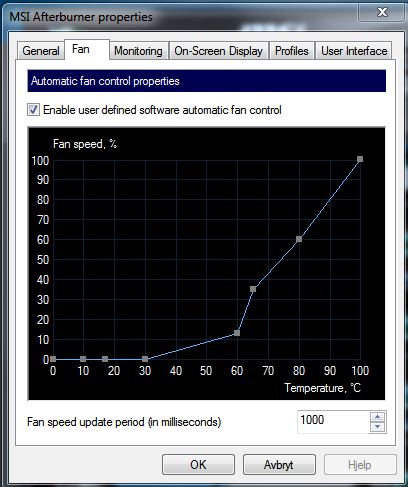Select the fan curve point at 0°C
This screenshot has height=487, width=408.
53,359
